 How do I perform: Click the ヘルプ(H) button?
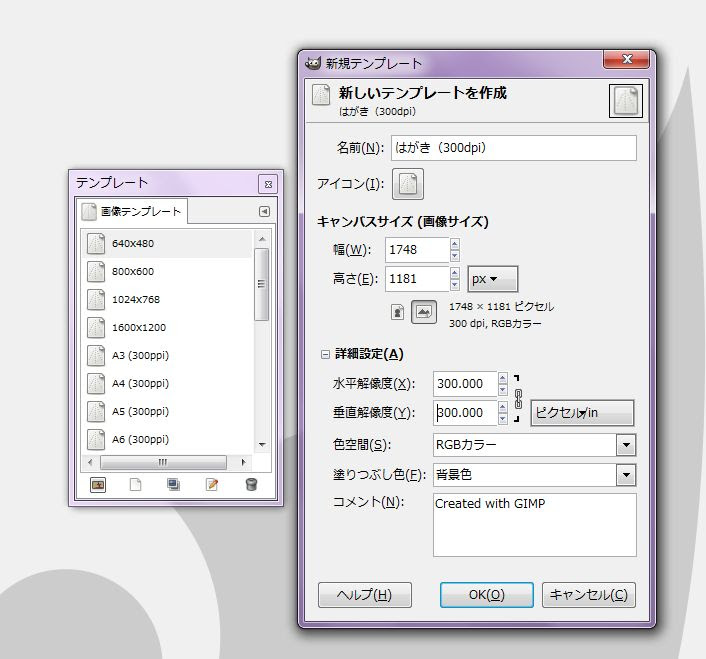tap(365, 595)
